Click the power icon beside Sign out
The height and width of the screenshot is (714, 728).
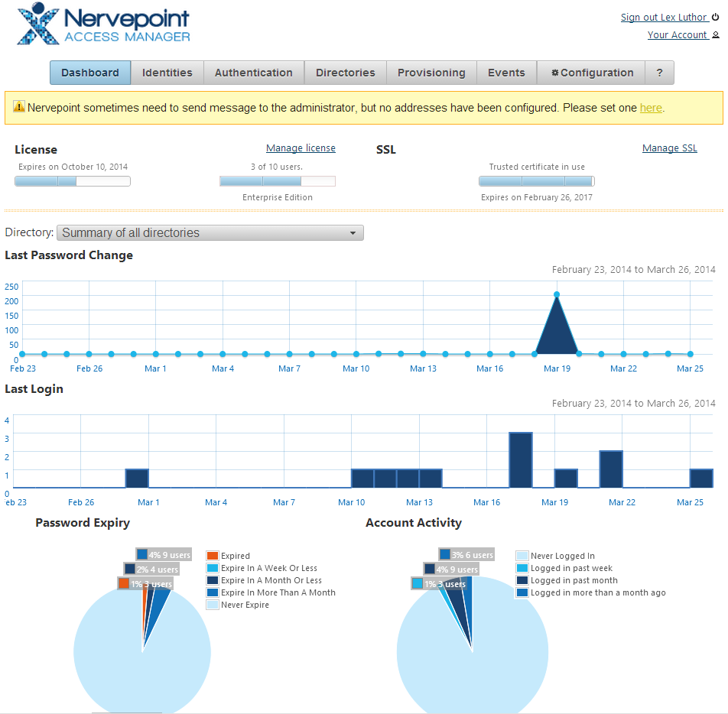[x=715, y=17]
